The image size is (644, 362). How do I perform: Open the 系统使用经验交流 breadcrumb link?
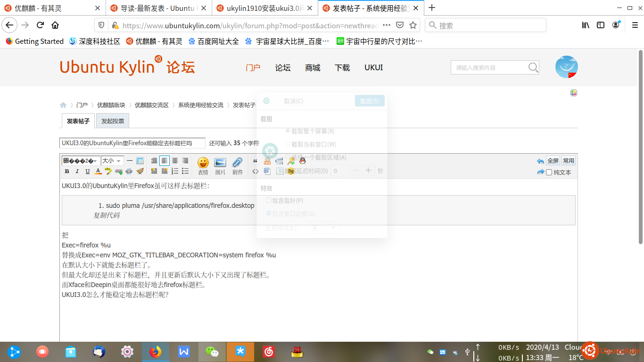pyautogui.click(x=201, y=105)
